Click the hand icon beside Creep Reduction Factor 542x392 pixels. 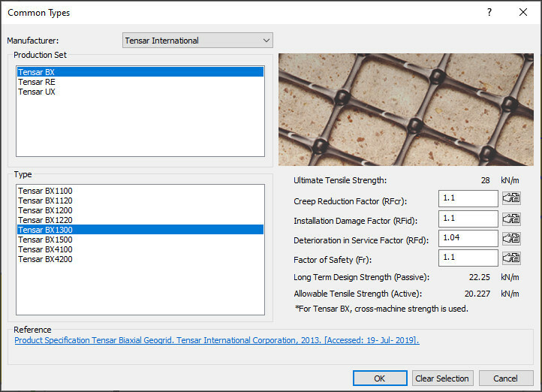pos(511,198)
